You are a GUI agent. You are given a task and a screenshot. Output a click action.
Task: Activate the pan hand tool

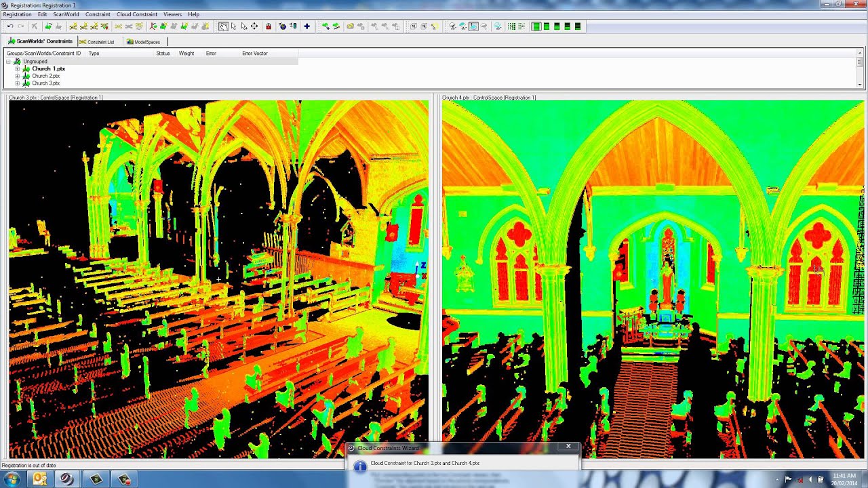(x=223, y=26)
